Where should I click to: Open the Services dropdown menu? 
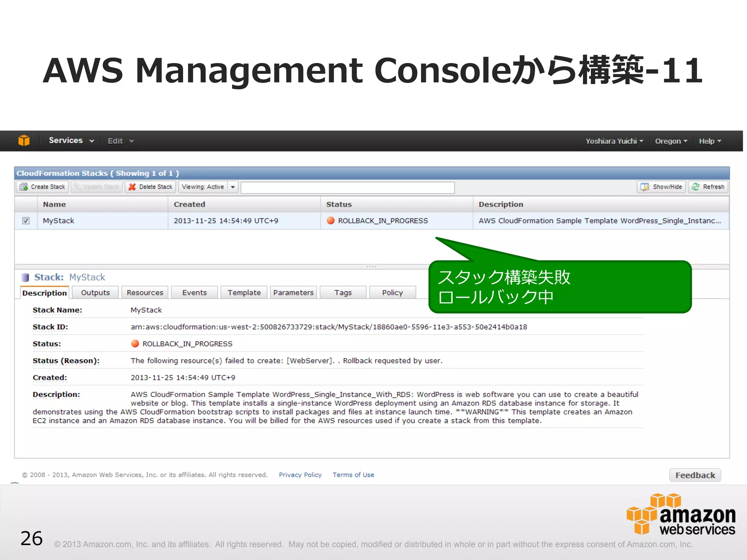click(71, 141)
